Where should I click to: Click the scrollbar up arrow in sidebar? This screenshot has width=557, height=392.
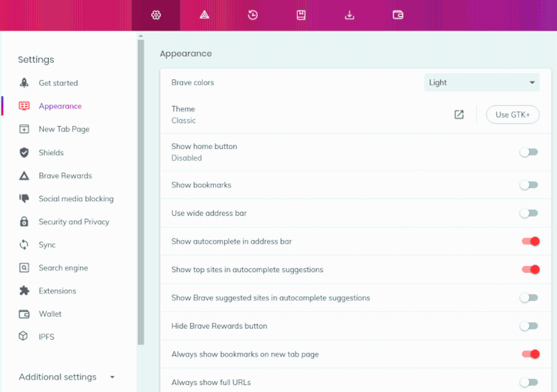[141, 36]
